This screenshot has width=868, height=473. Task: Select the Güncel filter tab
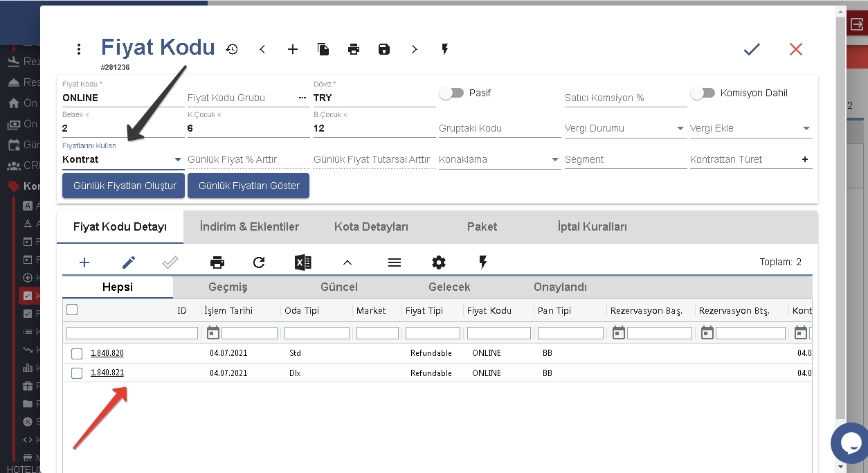pyautogui.click(x=339, y=287)
